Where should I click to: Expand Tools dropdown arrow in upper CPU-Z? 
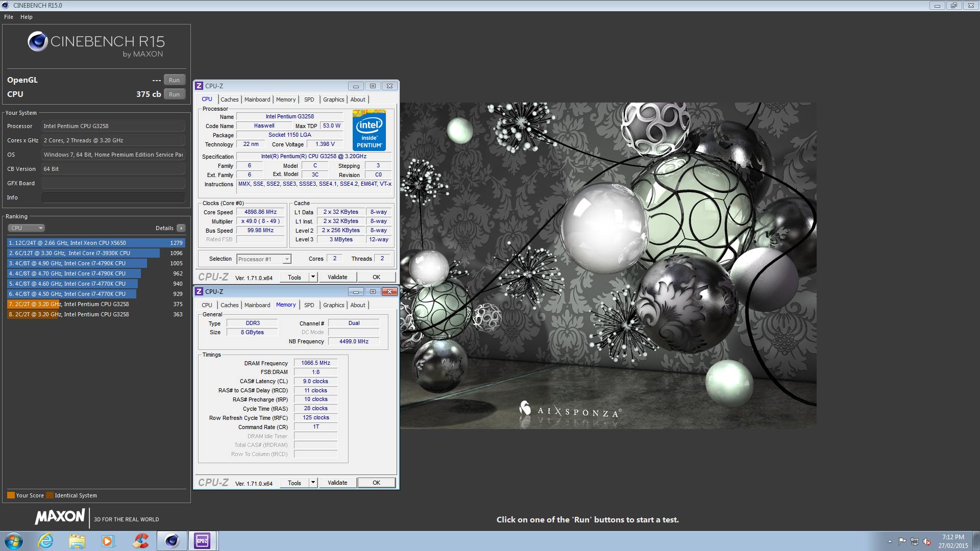[x=313, y=278]
